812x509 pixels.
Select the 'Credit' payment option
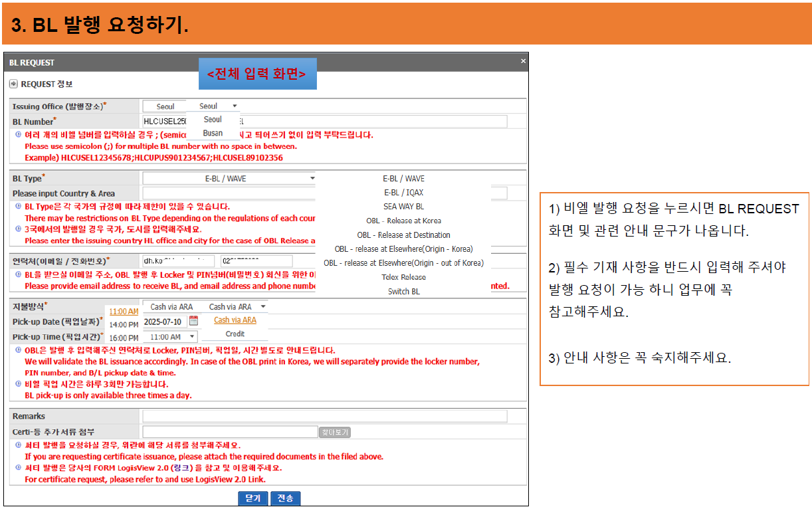pos(235,333)
